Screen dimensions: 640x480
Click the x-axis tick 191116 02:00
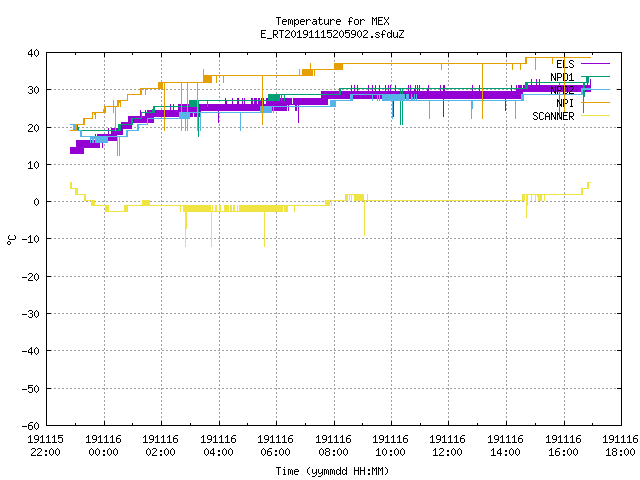(x=160, y=446)
